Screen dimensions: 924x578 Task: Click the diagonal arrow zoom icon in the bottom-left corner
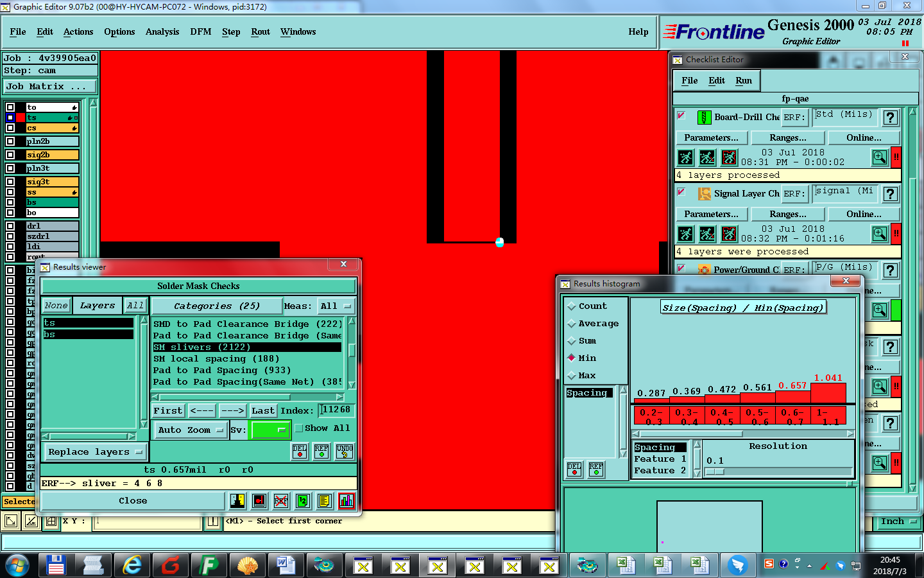pos(11,521)
